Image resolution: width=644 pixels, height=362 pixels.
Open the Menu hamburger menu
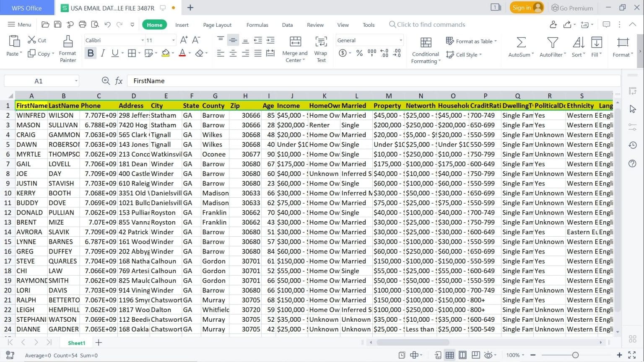coord(19,25)
